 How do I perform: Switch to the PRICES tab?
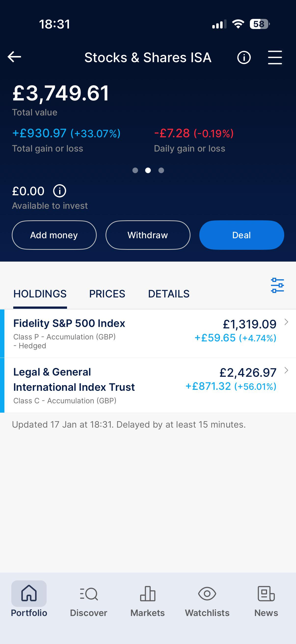107,294
